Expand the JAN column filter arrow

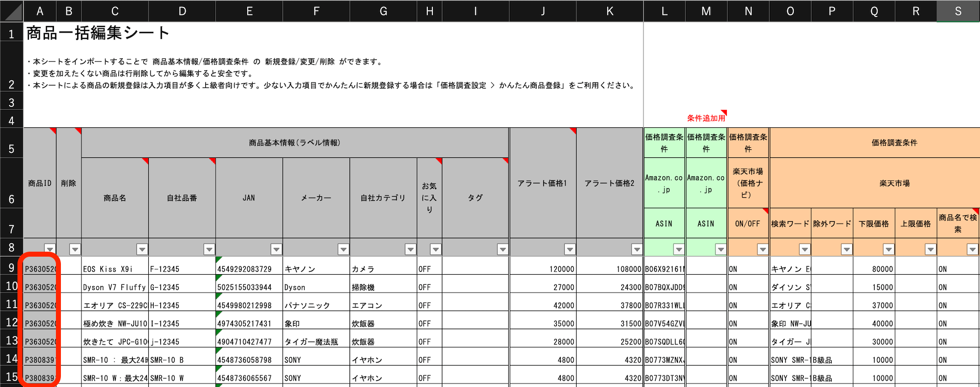(x=276, y=249)
